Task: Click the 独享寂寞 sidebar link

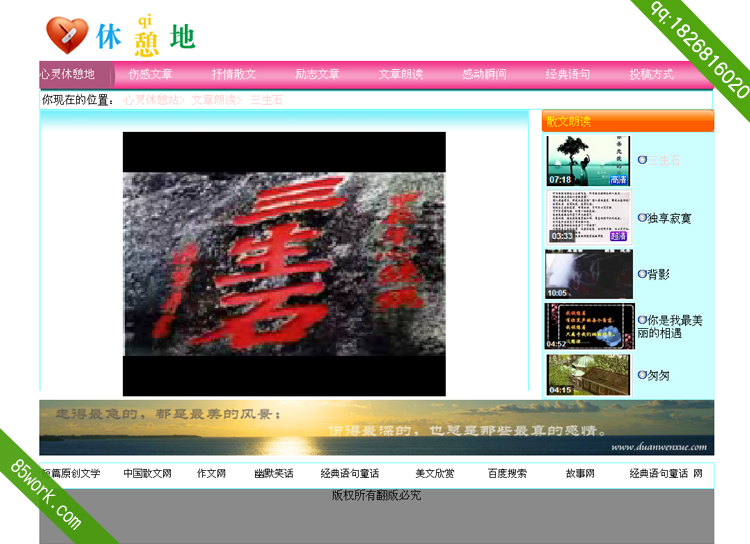Action: click(x=669, y=219)
